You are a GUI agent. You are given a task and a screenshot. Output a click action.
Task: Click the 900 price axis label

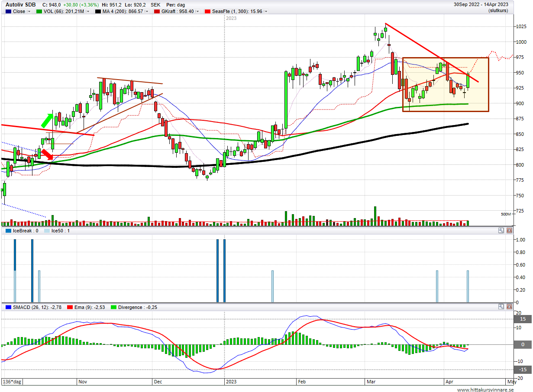(x=519, y=103)
